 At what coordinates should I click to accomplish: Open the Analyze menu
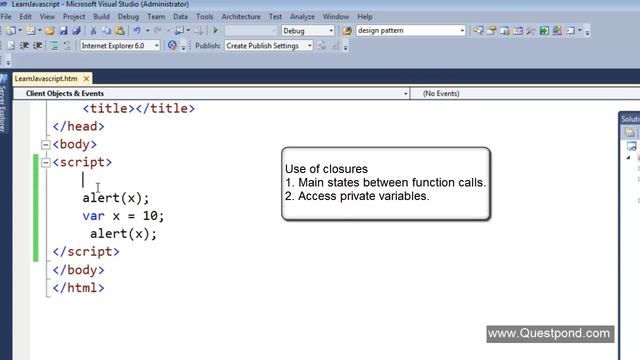coord(302,17)
